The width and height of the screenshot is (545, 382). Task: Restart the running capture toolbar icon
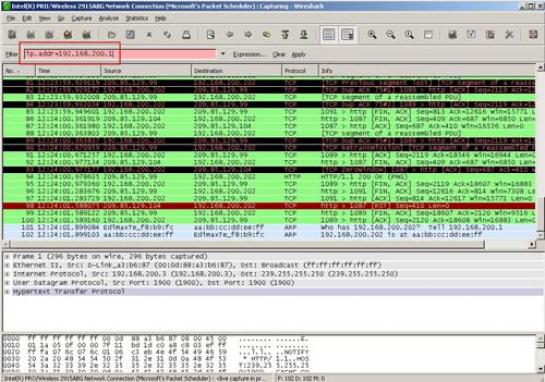tap(86, 34)
